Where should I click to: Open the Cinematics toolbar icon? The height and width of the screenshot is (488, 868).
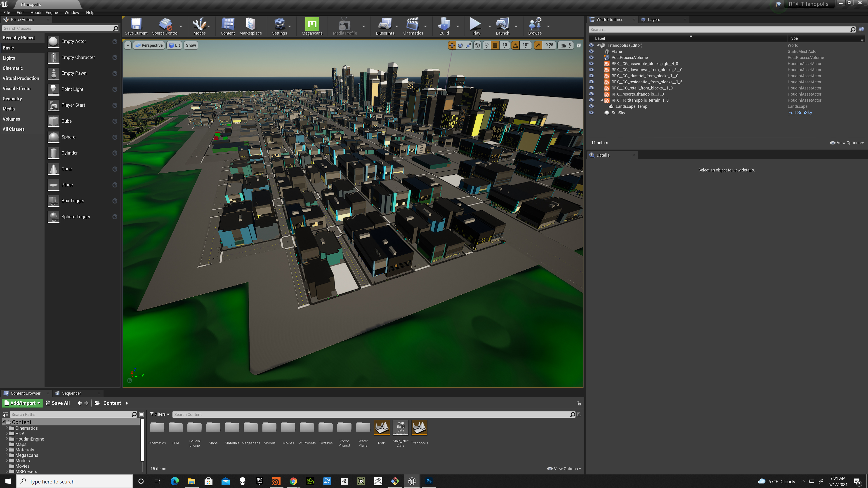[413, 26]
